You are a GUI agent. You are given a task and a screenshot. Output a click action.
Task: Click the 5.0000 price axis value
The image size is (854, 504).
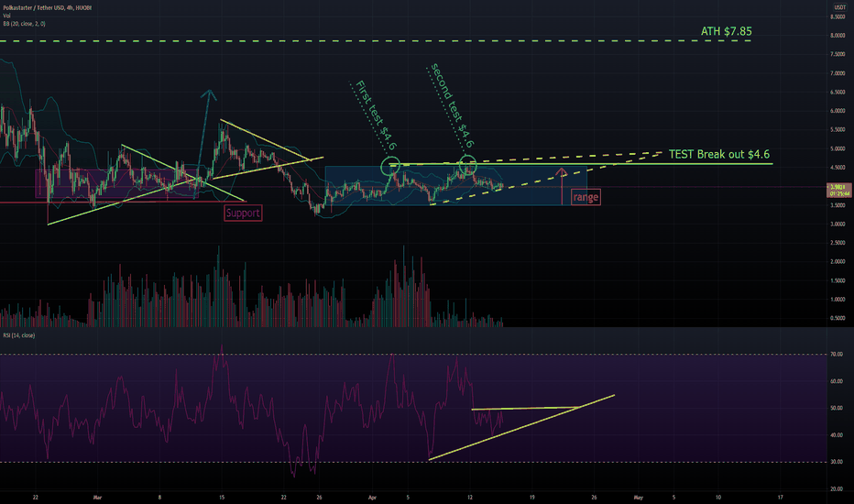coord(838,148)
